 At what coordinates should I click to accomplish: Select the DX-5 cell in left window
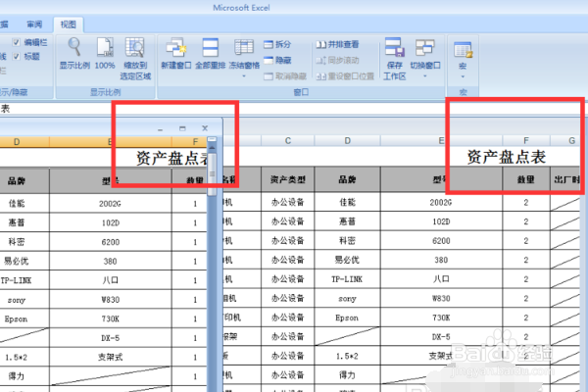[110, 338]
